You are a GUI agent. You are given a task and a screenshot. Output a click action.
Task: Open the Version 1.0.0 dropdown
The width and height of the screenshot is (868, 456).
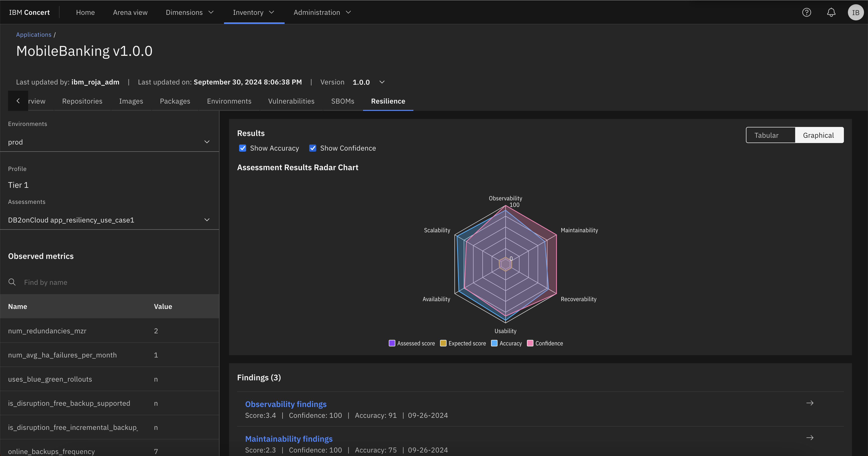pos(382,82)
